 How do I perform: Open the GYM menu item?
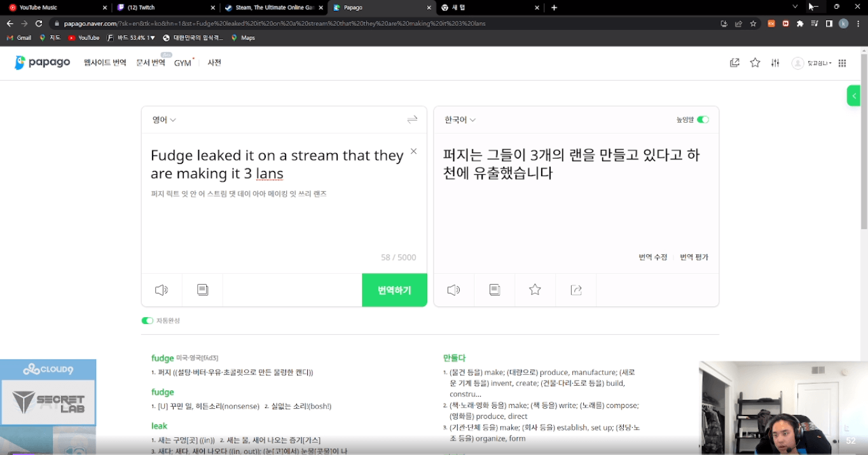[183, 63]
